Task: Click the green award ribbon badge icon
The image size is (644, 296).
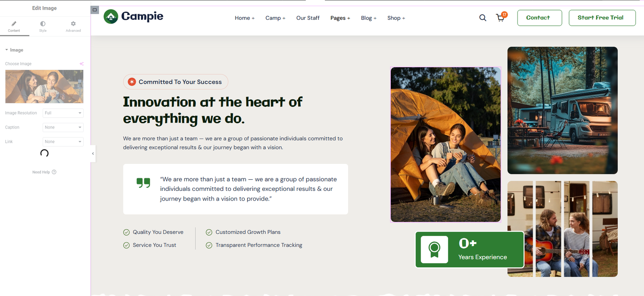Action: pos(434,250)
